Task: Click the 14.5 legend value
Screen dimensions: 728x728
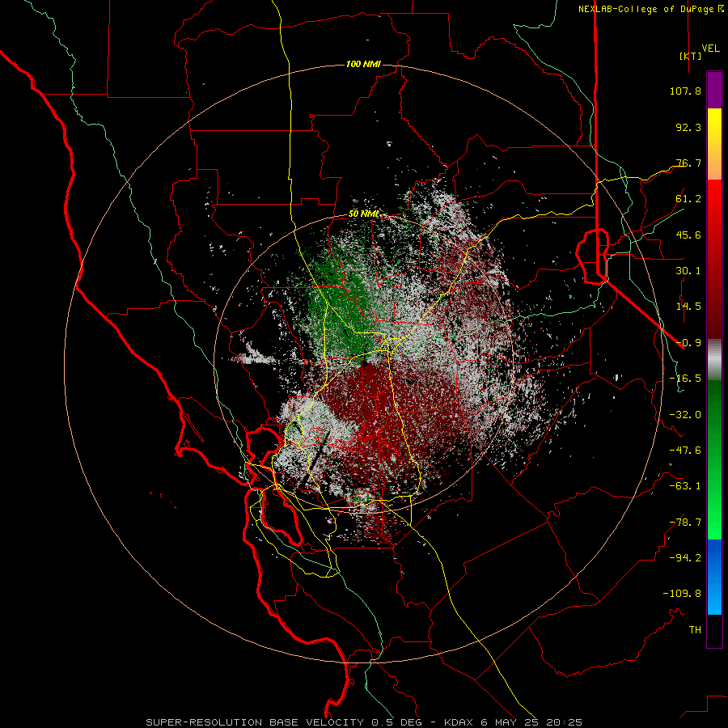Action: point(688,307)
